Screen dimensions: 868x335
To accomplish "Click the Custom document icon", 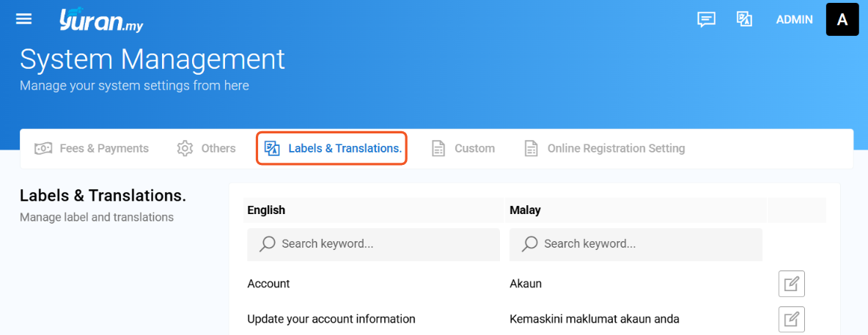I will [x=438, y=148].
